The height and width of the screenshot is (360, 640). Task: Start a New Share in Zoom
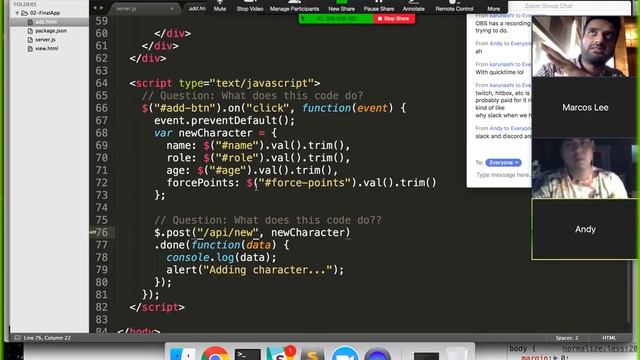[x=342, y=6]
